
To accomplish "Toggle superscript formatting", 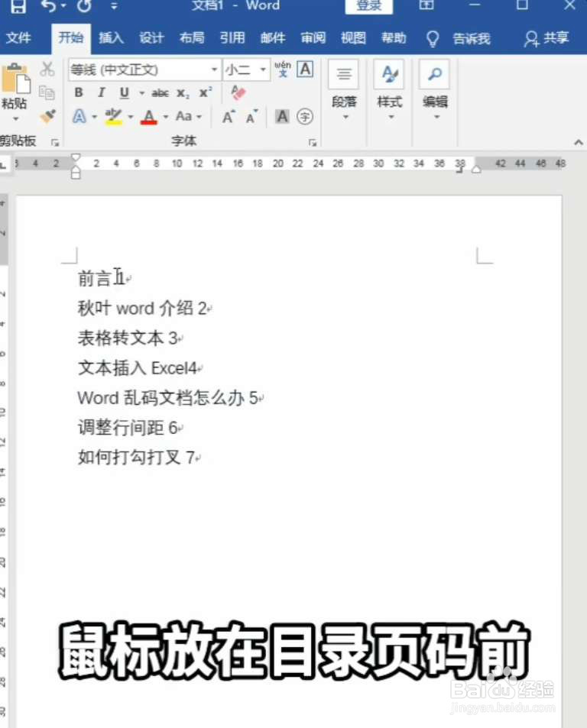I will (206, 92).
